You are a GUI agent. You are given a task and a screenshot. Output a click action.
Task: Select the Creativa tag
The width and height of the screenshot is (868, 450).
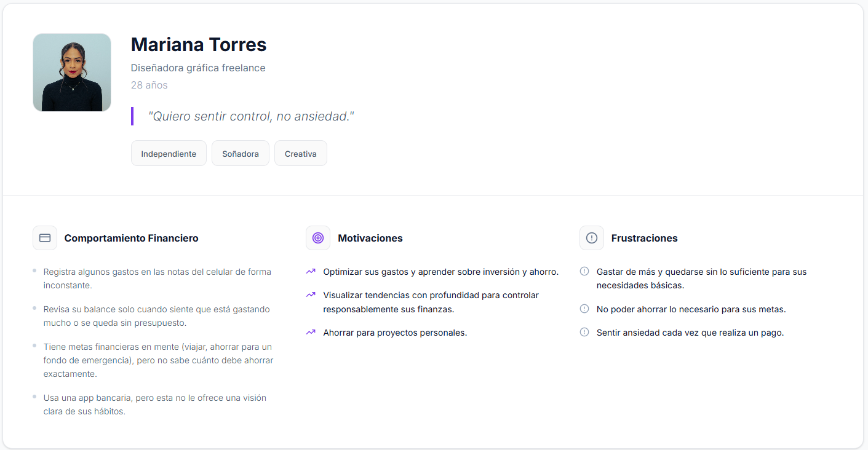[x=301, y=154]
